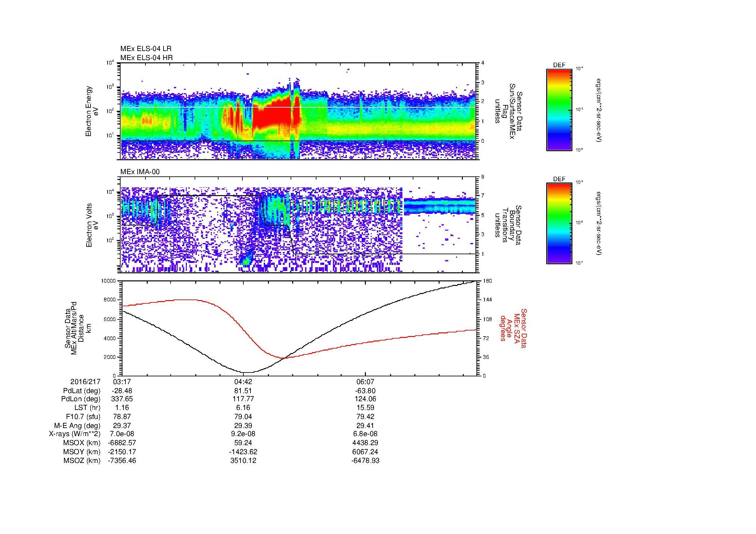Click the PdLat value 81.51

coord(243,391)
